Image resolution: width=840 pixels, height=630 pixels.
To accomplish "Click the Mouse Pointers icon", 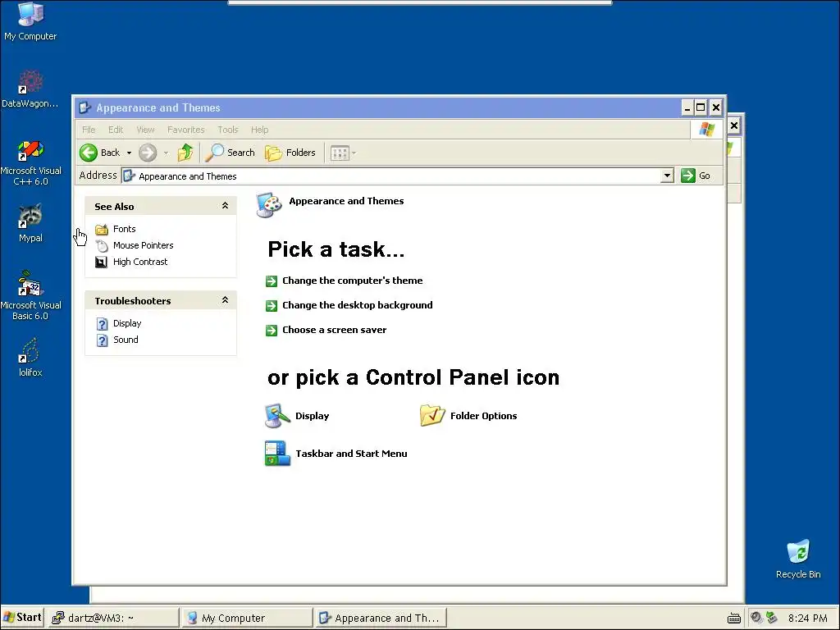I will 101,245.
